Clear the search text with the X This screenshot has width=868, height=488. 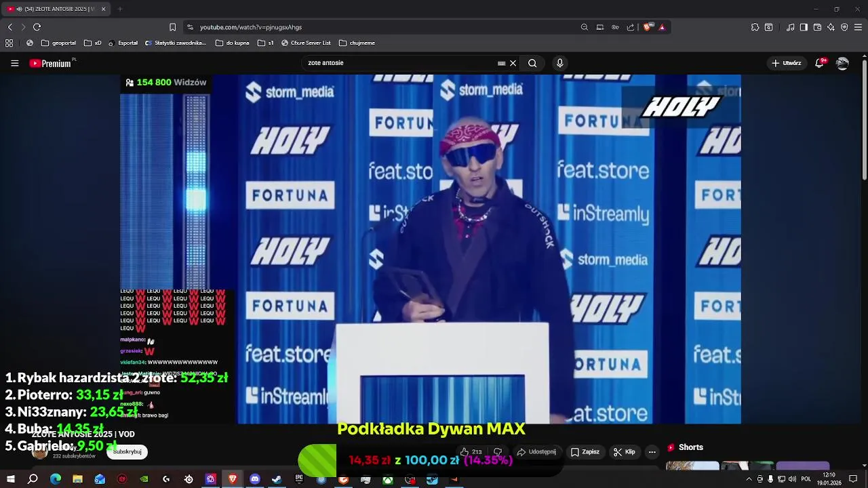point(513,63)
